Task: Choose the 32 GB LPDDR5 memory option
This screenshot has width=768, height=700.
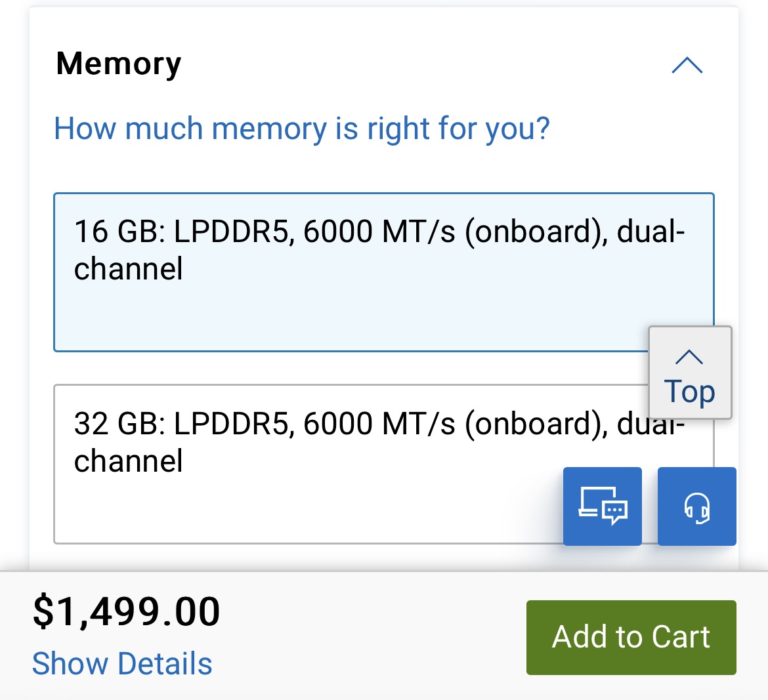Action: coord(309,463)
